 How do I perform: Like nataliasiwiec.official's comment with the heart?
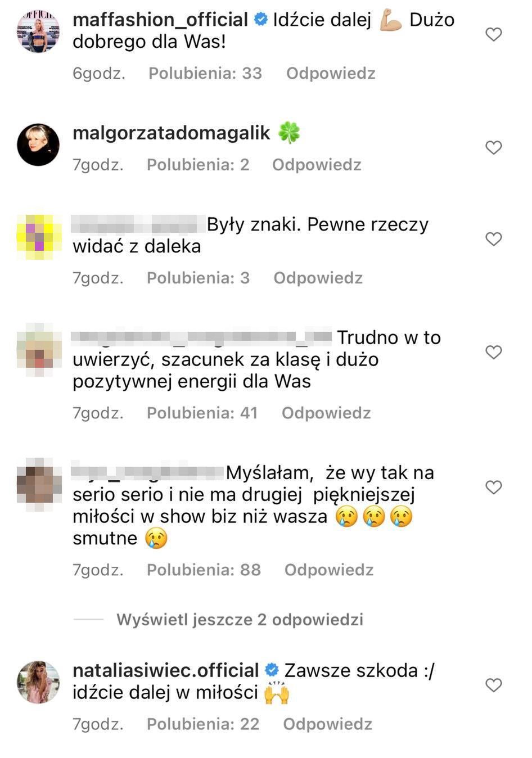tap(493, 685)
